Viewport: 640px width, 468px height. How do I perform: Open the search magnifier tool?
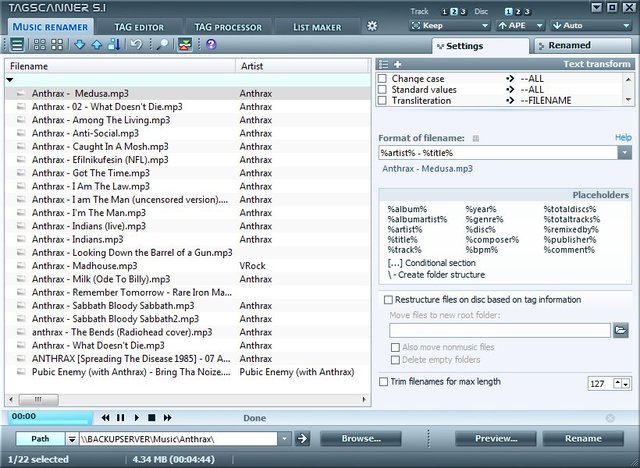click(x=162, y=44)
